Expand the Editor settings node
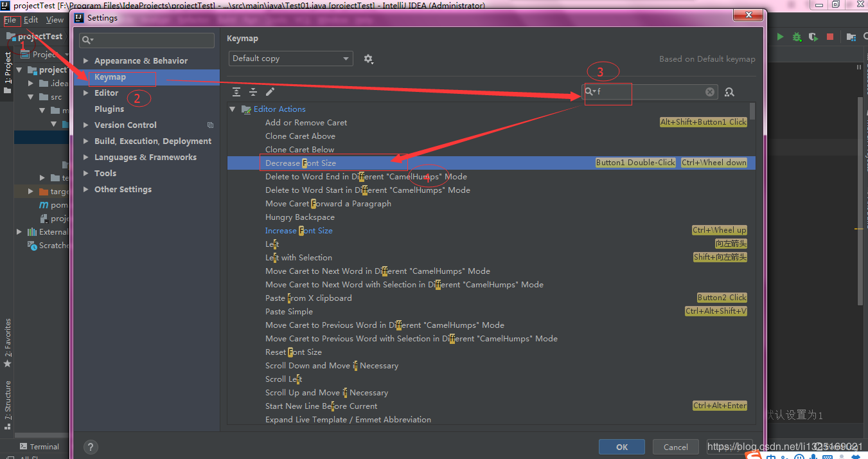Viewport: 868px width, 459px height. 86,93
